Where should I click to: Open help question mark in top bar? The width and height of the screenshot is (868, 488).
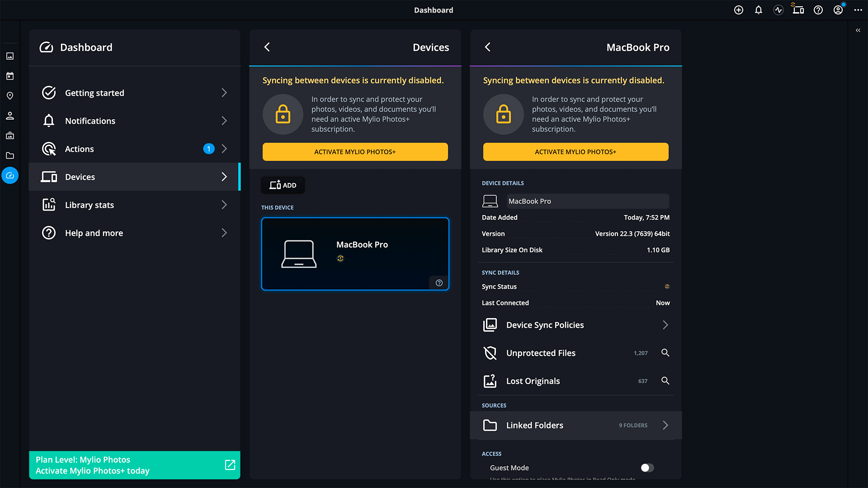point(818,10)
